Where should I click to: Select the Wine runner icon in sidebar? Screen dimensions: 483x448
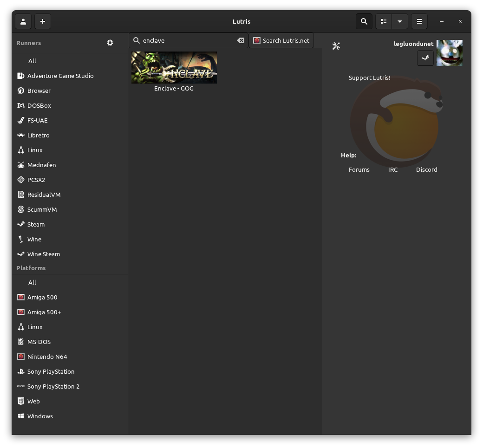21,239
